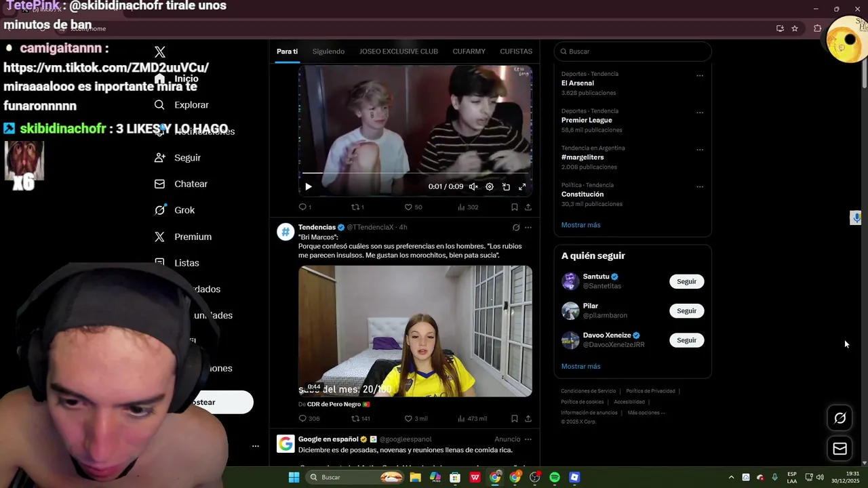The height and width of the screenshot is (488, 868).
Task: Toggle picture-in-picture on the video
Action: (x=506, y=187)
